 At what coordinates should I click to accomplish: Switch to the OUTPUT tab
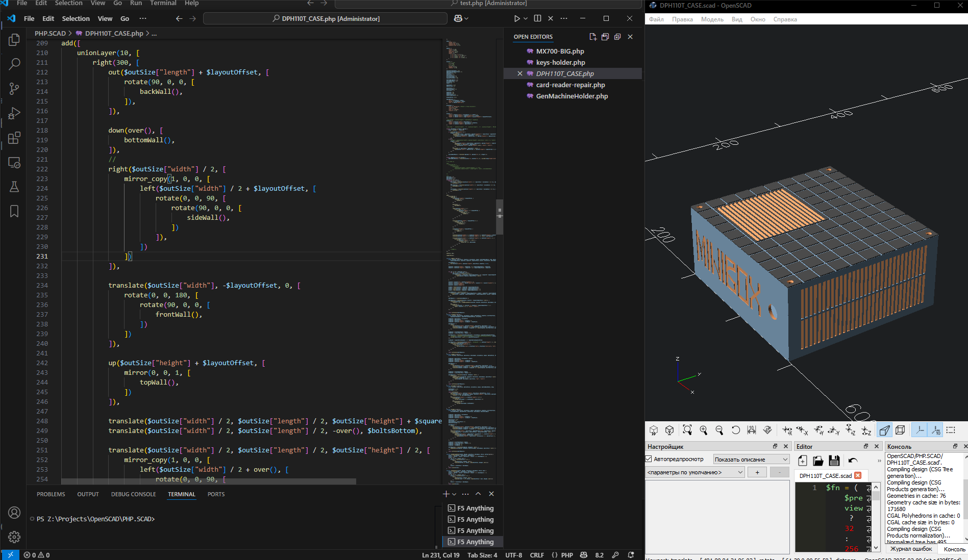tap(88, 494)
